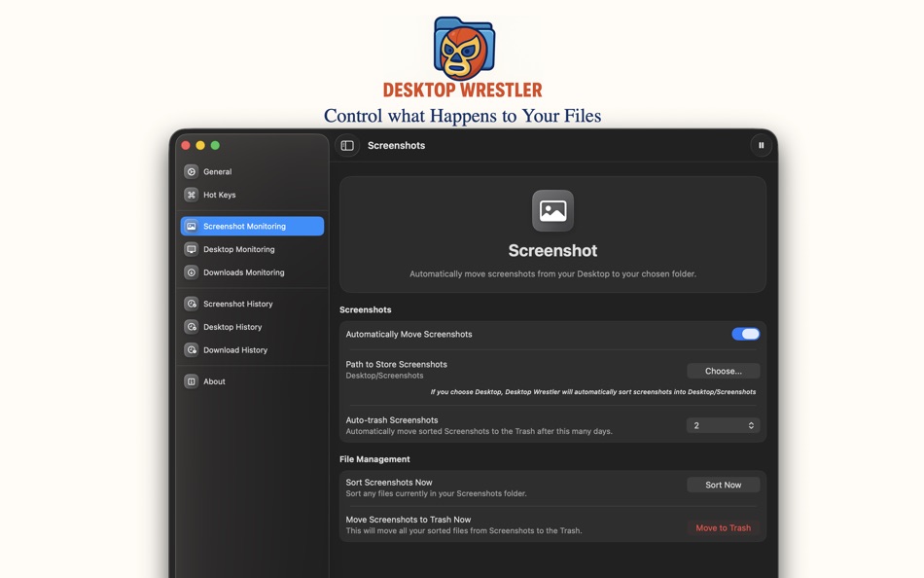Click the Sort Screenshots Now label
The width and height of the screenshot is (924, 578).
(x=389, y=483)
